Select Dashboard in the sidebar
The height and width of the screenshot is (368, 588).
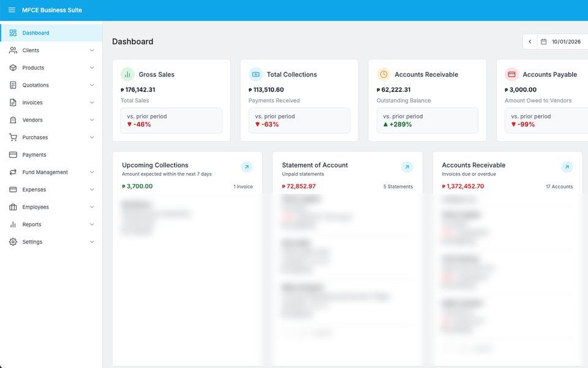[51, 33]
